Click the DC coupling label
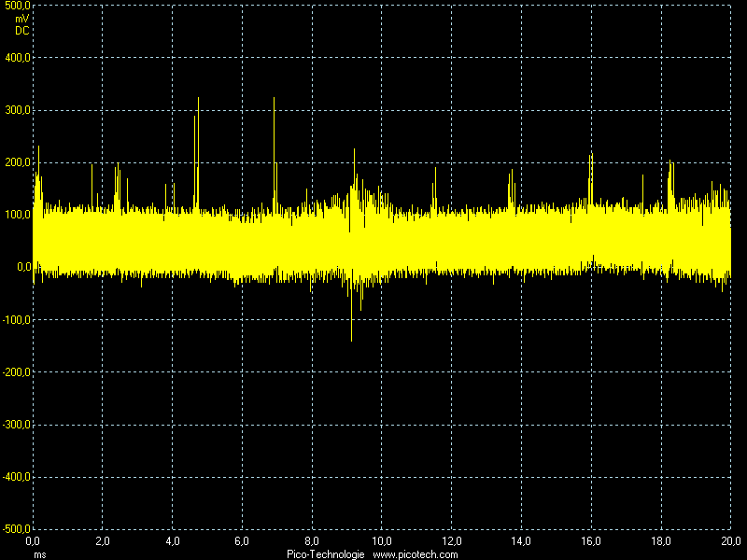The width and height of the screenshot is (747, 560). pos(21,31)
